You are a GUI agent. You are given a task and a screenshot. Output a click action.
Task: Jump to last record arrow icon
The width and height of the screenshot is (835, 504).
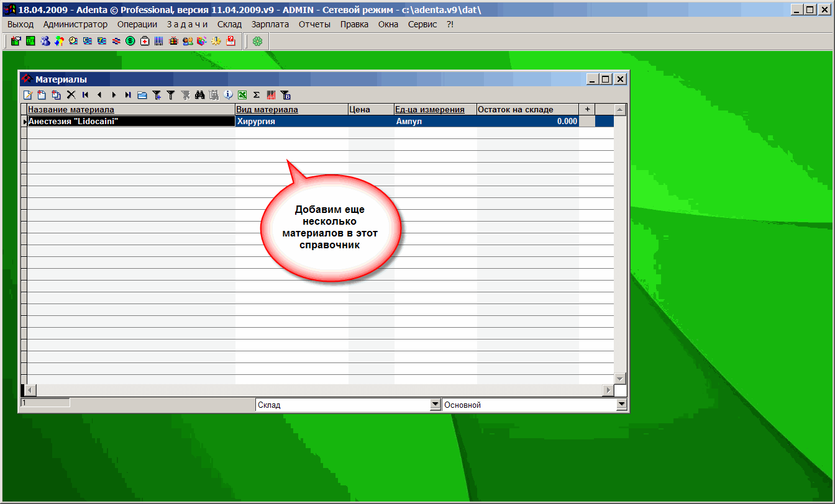(127, 95)
